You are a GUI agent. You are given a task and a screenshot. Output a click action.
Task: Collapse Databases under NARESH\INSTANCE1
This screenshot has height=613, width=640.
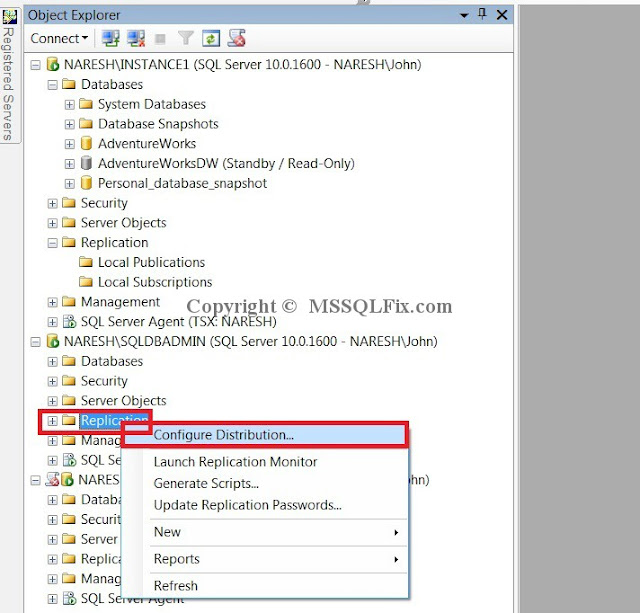[x=52, y=84]
